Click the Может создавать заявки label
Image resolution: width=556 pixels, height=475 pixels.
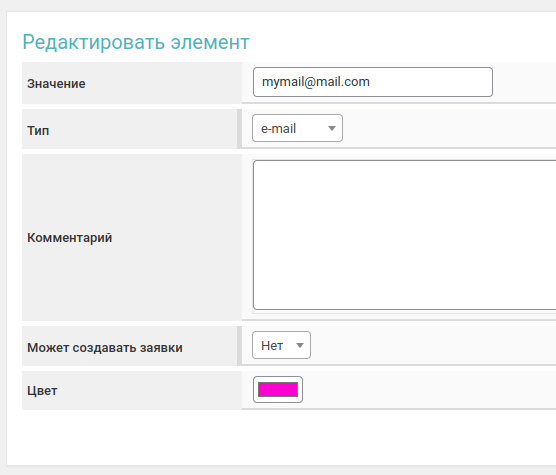(x=105, y=348)
